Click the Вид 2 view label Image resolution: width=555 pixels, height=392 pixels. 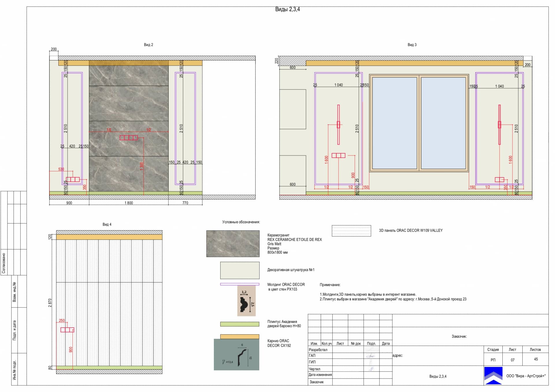(x=148, y=45)
